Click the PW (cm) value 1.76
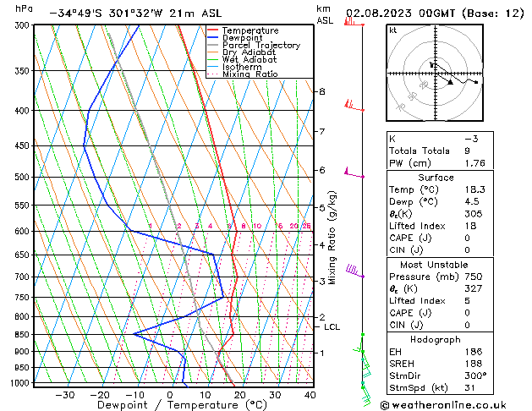This screenshot has width=532, height=411. pos(475,163)
